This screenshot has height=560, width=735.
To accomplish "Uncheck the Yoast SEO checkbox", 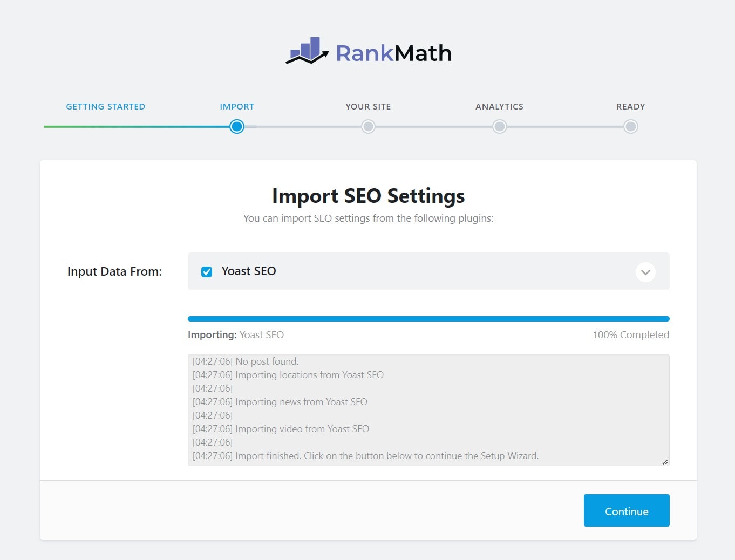I will [x=207, y=272].
